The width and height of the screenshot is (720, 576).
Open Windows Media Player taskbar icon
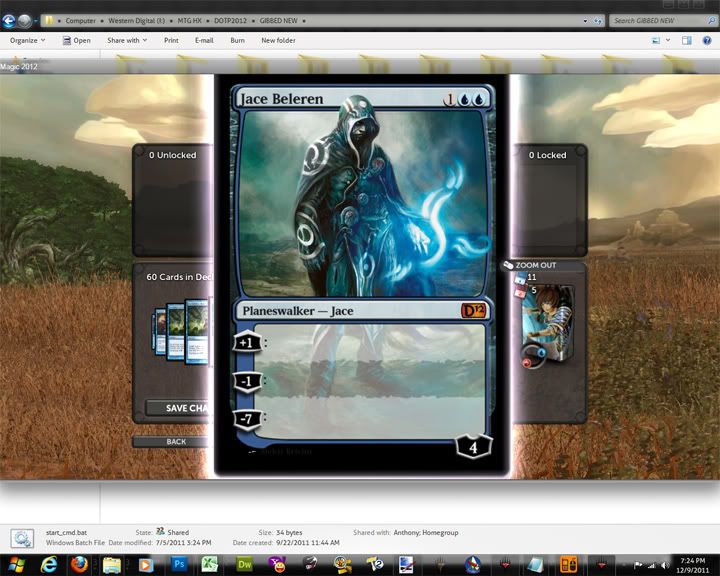pos(146,564)
